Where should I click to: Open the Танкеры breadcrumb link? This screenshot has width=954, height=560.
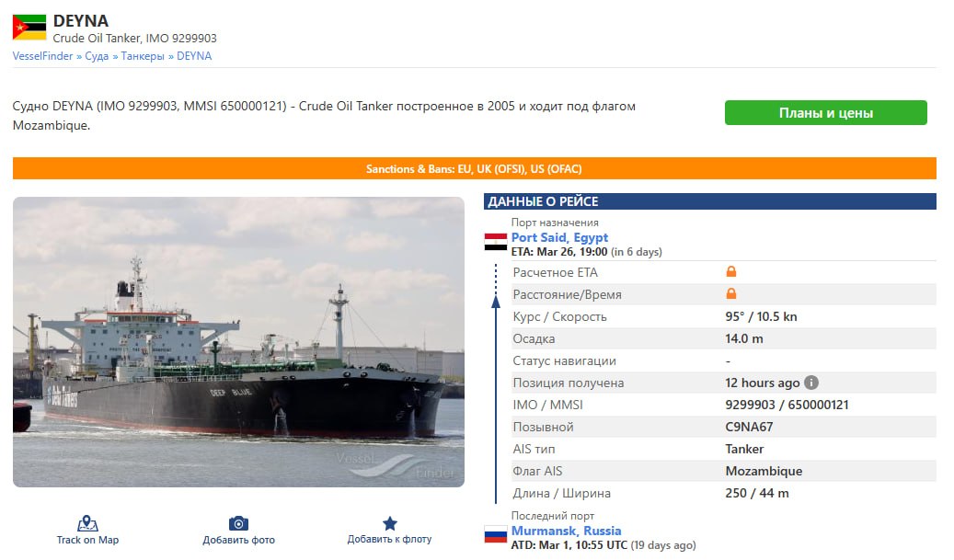pyautogui.click(x=143, y=56)
